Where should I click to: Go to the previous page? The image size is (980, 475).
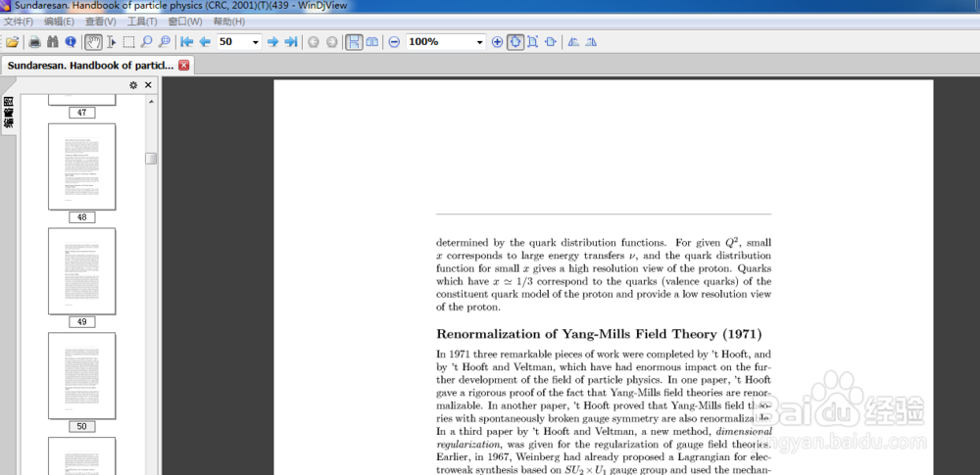pos(205,42)
